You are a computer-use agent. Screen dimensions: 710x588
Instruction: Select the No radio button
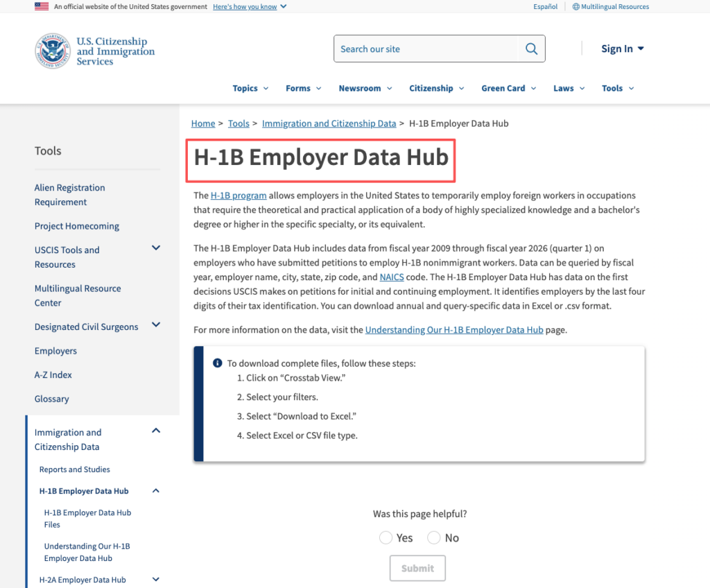coord(434,537)
